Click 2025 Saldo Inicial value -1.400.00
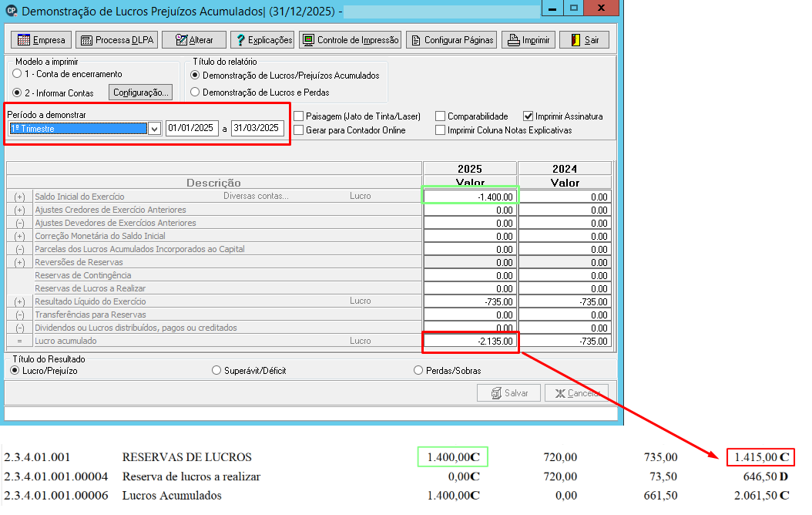 (x=470, y=197)
